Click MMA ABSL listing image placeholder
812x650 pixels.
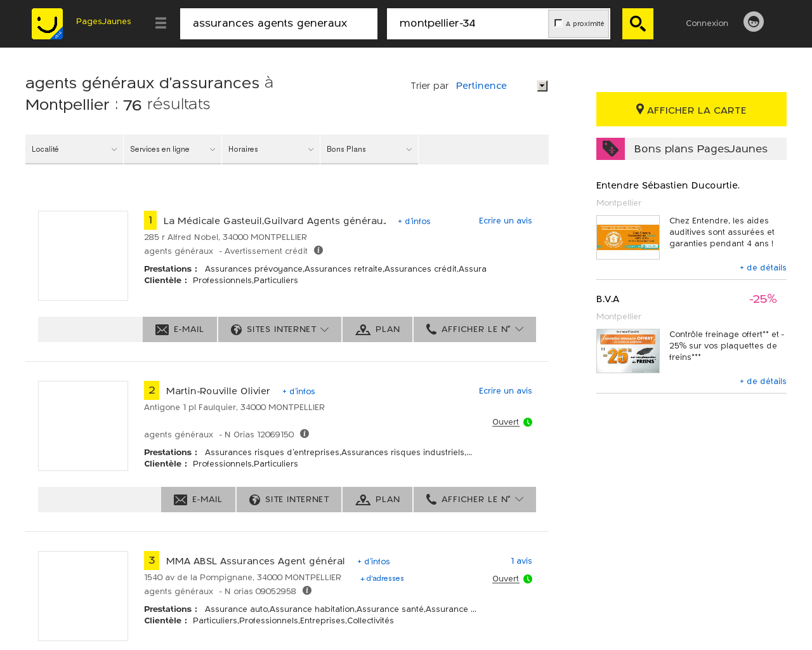tap(83, 596)
